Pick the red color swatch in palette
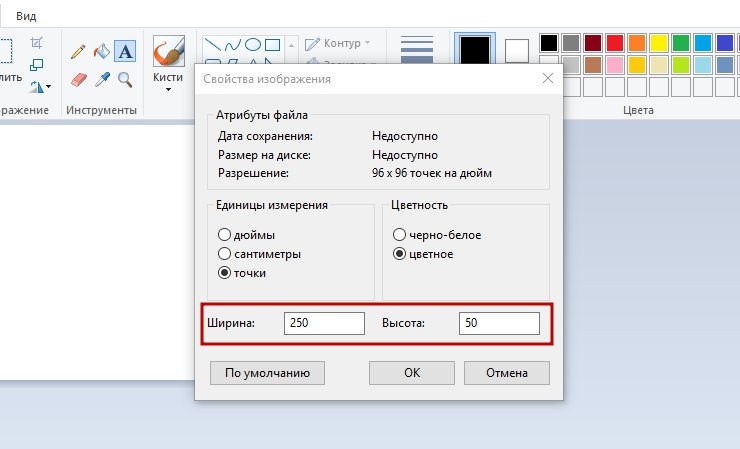740x449 pixels. tap(615, 43)
